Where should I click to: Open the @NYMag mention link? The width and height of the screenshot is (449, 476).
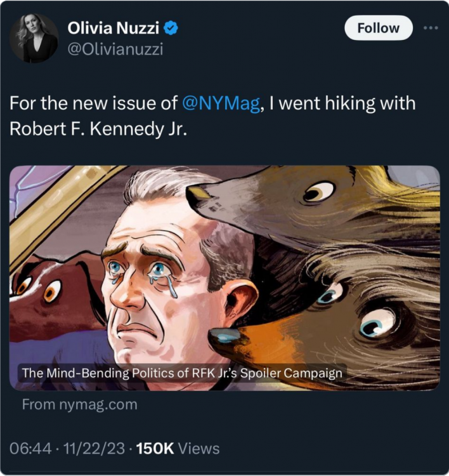[221, 105]
